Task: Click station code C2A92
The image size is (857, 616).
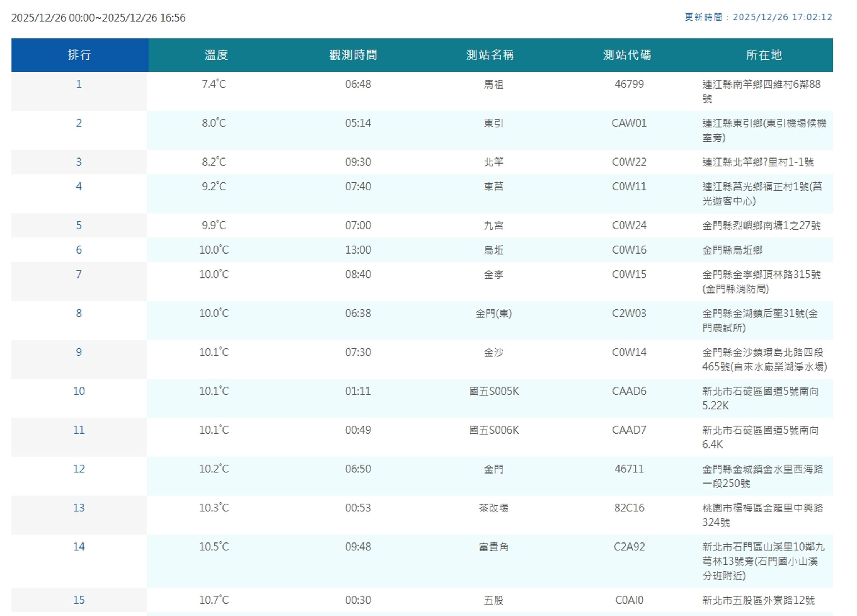Action: pyautogui.click(x=629, y=546)
